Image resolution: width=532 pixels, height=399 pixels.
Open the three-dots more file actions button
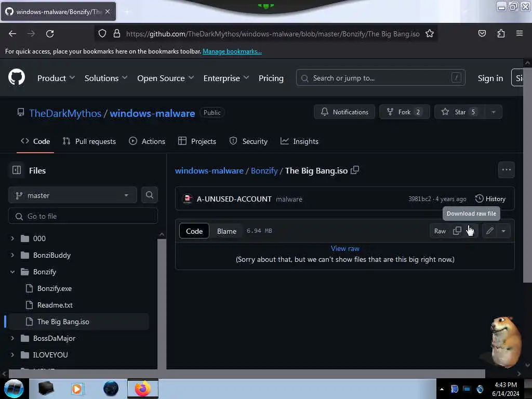(506, 170)
